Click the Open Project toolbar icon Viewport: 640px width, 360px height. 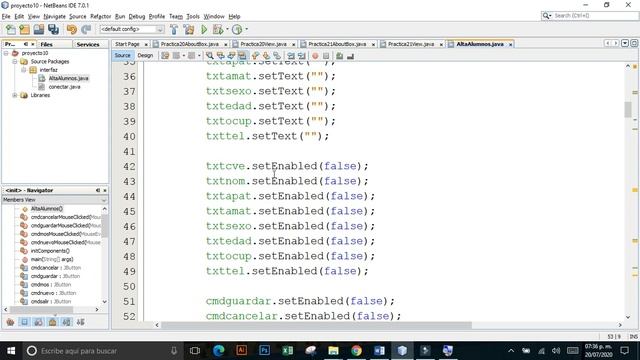pos(39,29)
